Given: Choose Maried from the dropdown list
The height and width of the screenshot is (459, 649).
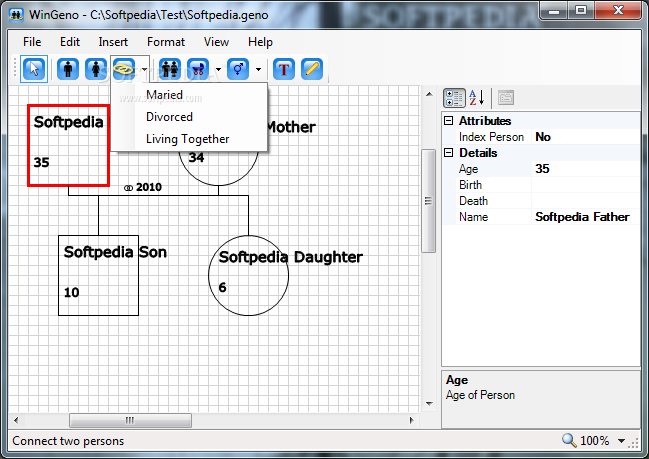Looking at the screenshot, I should (x=189, y=95).
